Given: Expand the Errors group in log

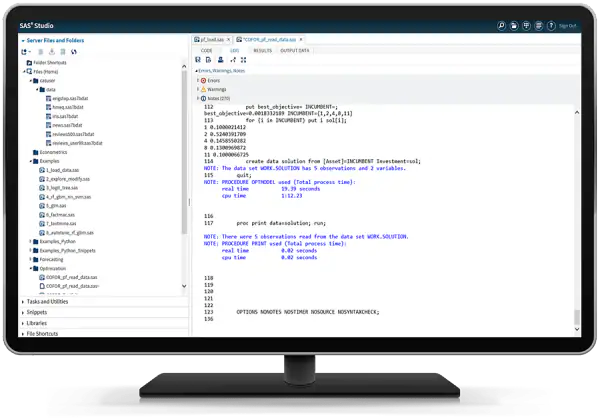Looking at the screenshot, I should (x=198, y=80).
